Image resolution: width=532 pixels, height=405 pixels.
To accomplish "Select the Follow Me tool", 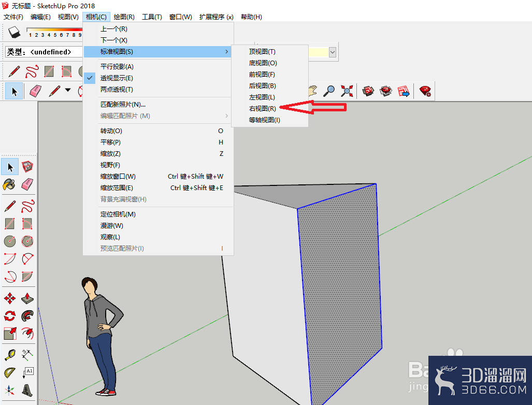I will 27,316.
